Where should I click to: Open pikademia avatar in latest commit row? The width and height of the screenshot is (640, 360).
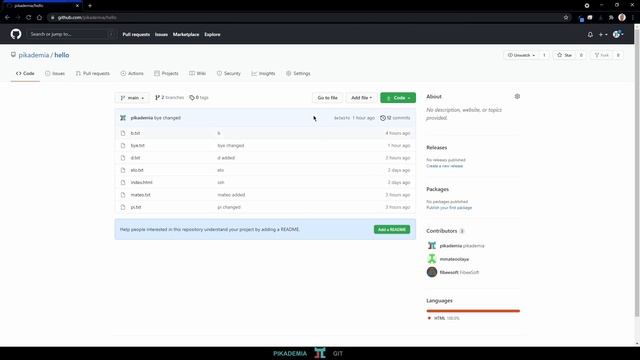pyautogui.click(x=123, y=118)
